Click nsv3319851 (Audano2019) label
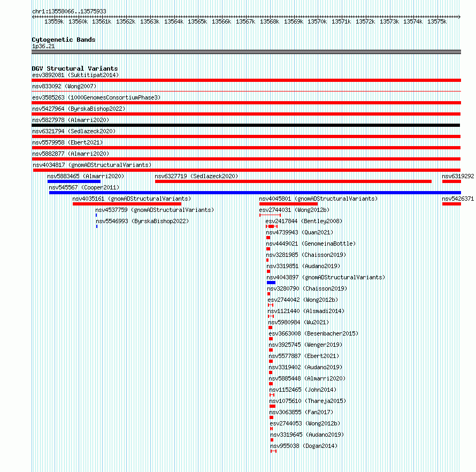 point(303,266)
